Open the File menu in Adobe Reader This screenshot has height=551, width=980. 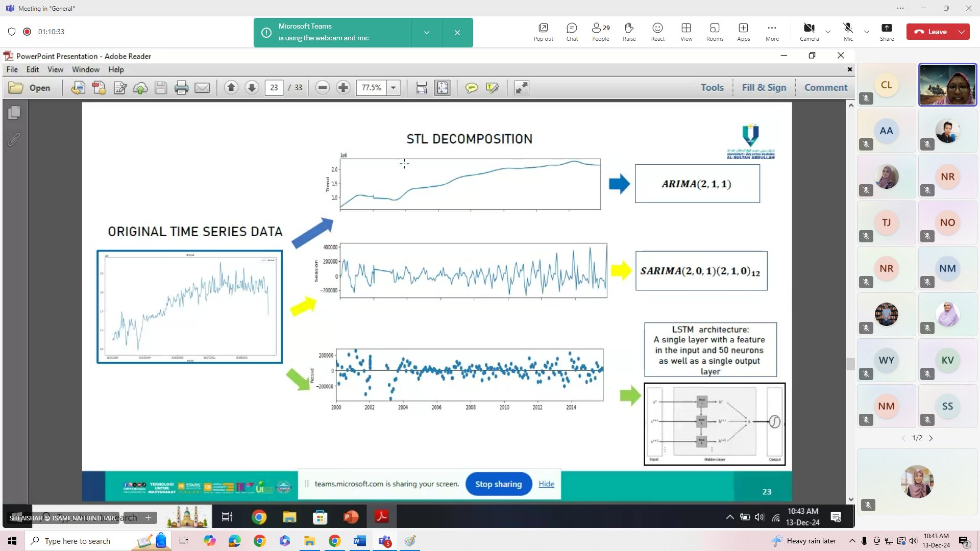(12, 69)
